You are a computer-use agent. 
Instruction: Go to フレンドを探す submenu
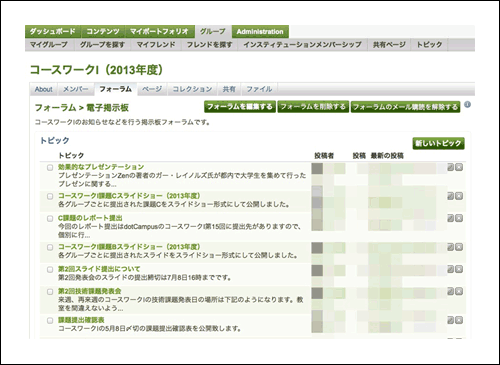209,45
